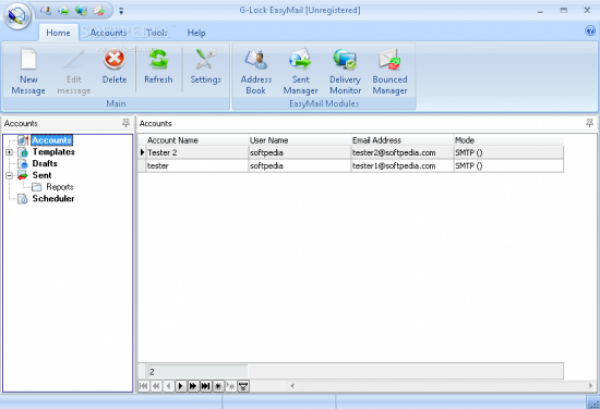Click the EasyMail application orb button
The image size is (600, 409).
pyautogui.click(x=17, y=16)
